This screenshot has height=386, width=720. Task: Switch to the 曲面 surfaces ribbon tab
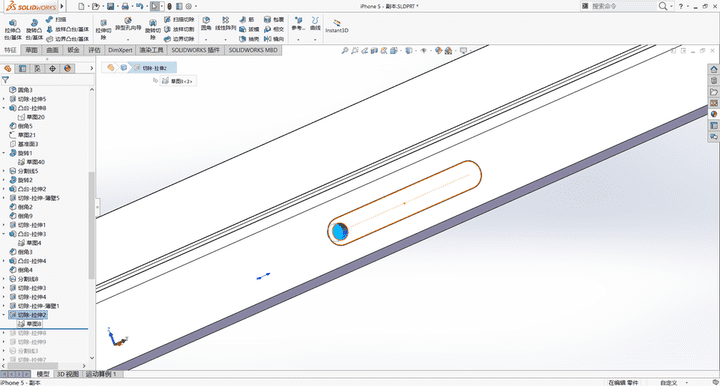point(52,50)
